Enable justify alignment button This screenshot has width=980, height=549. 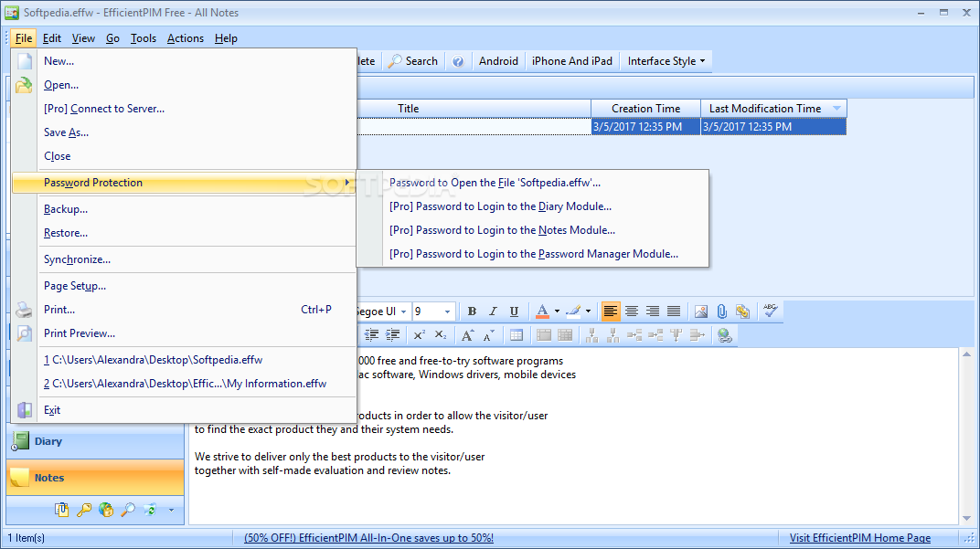[674, 311]
